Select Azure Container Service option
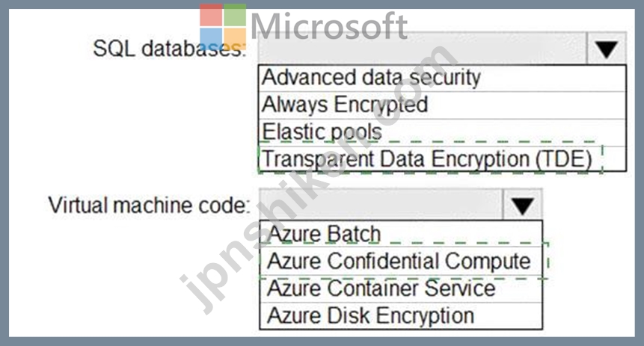The image size is (644, 346). click(x=401, y=288)
